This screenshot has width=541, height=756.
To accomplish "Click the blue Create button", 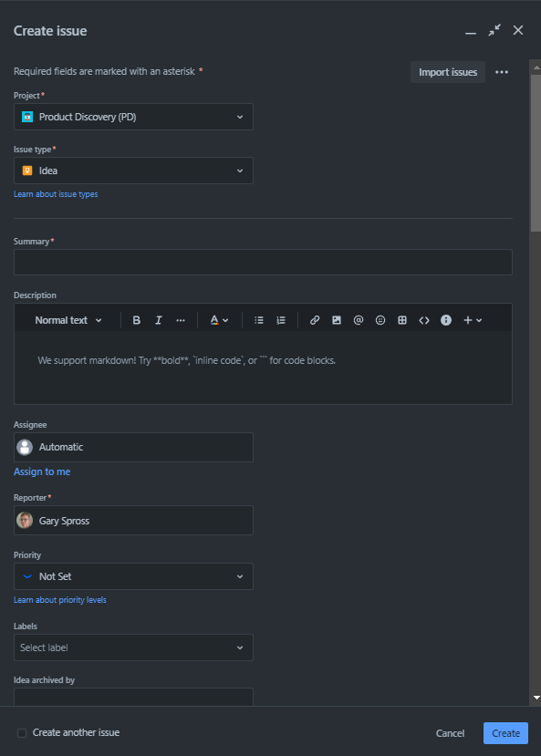I will pos(505,733).
